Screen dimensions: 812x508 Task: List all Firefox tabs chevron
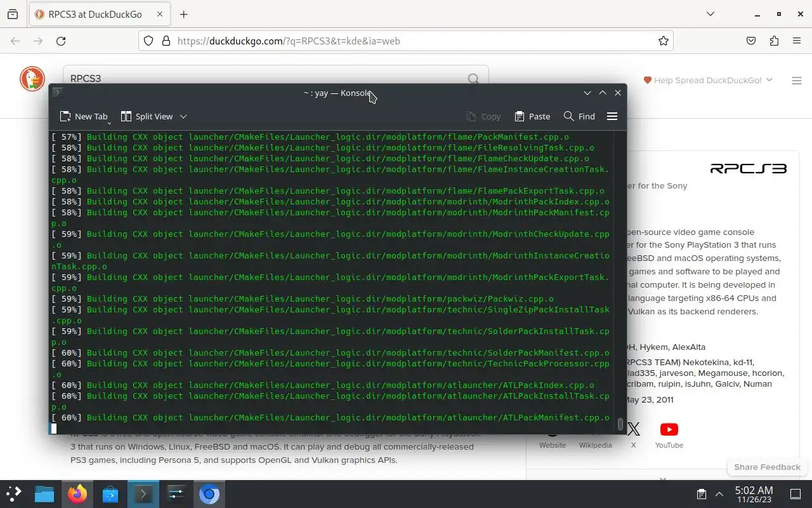(710, 14)
